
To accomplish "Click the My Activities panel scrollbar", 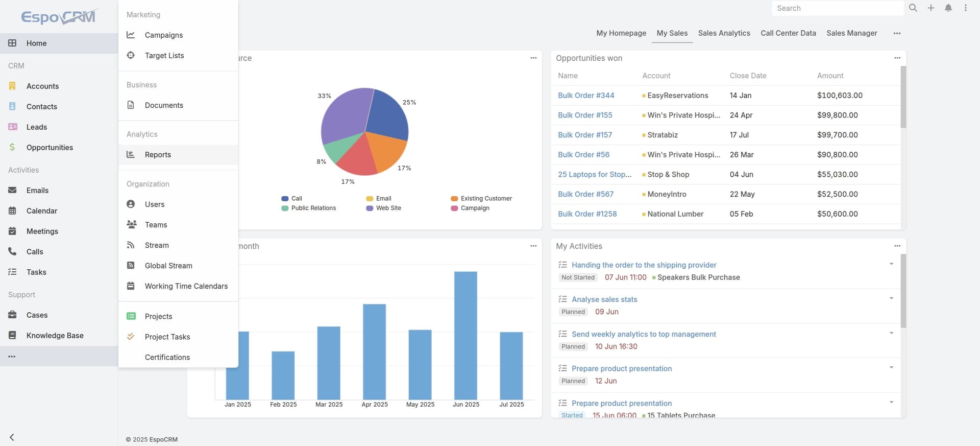I will (x=903, y=291).
